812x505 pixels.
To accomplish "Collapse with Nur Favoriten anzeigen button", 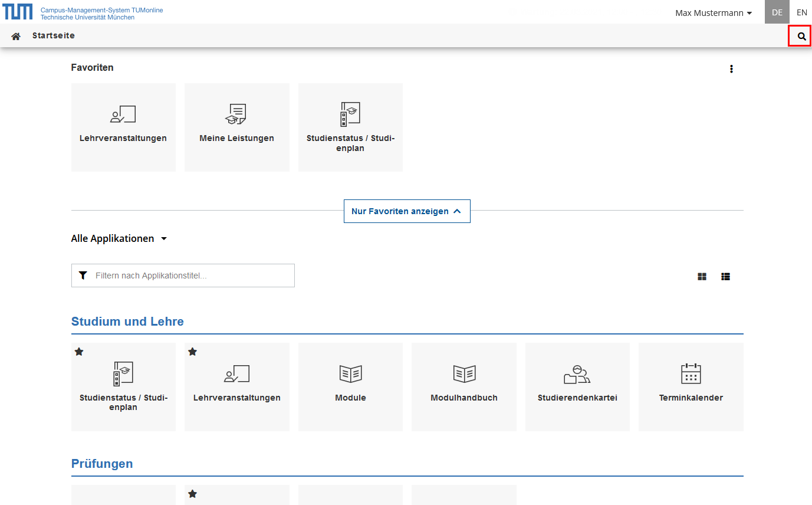I will tap(406, 211).
